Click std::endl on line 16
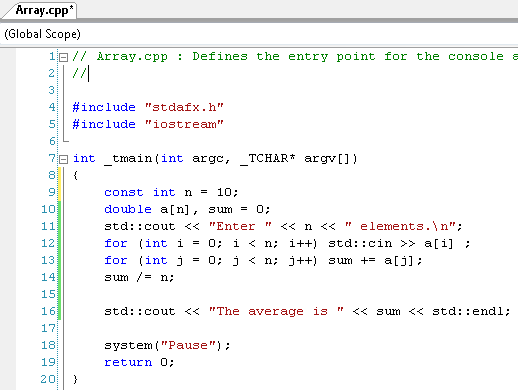 tap(467, 311)
